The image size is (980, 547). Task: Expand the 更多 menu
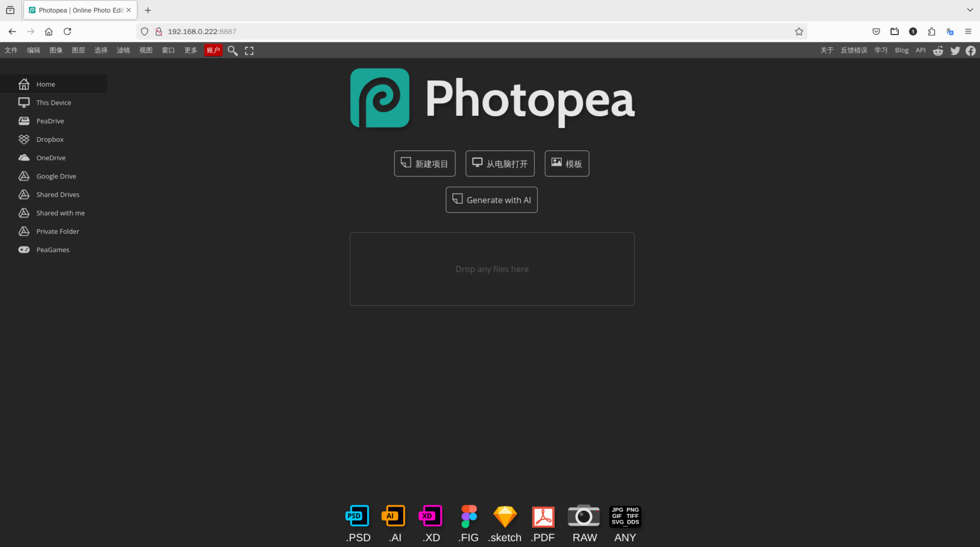190,50
